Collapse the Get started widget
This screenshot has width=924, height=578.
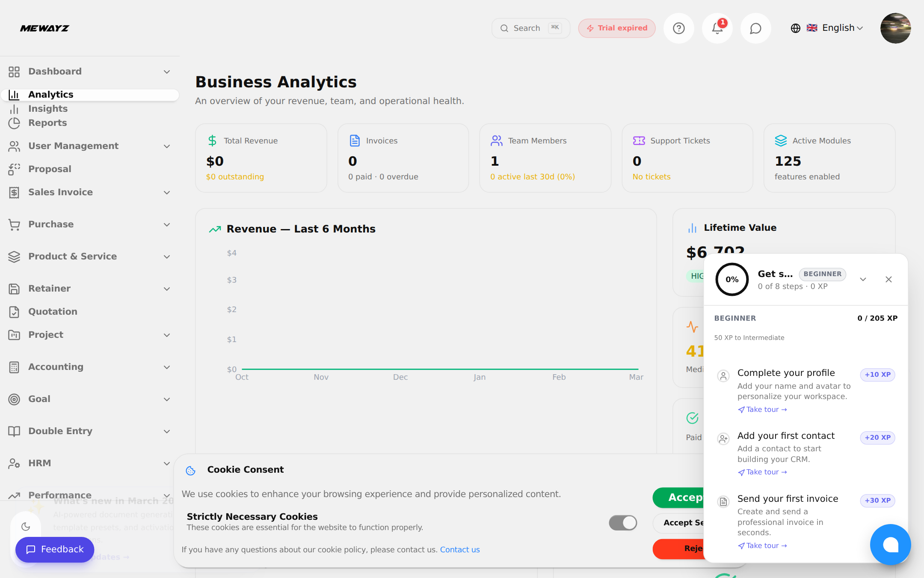(x=863, y=279)
